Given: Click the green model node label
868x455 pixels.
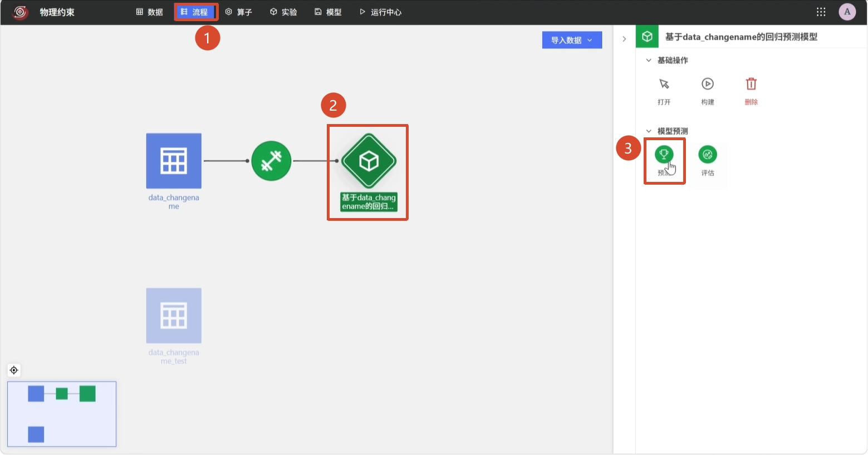Looking at the screenshot, I should (369, 202).
